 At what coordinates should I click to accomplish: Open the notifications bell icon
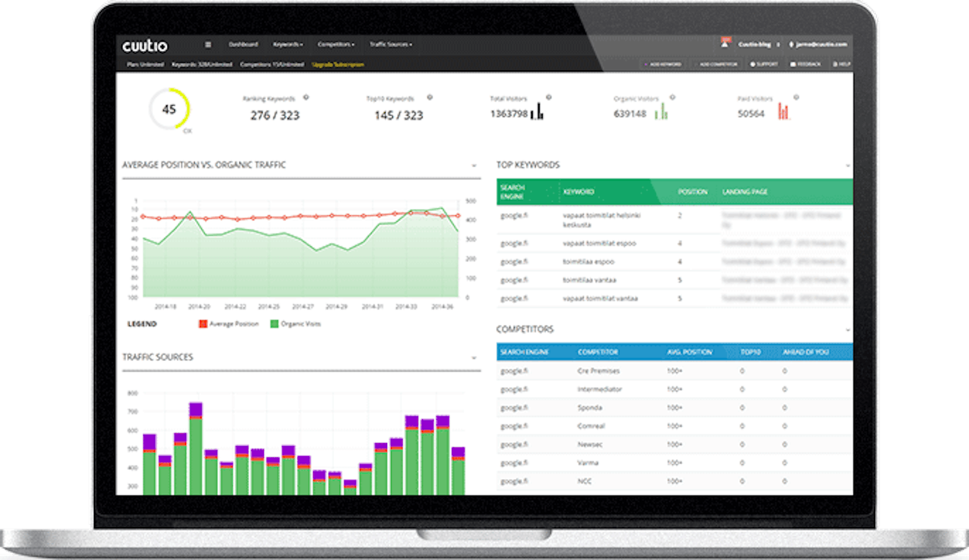(x=725, y=43)
